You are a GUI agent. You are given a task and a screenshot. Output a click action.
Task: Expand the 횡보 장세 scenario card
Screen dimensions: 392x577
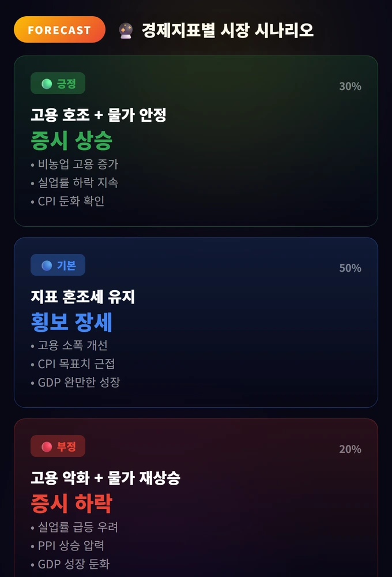pyautogui.click(x=196, y=322)
